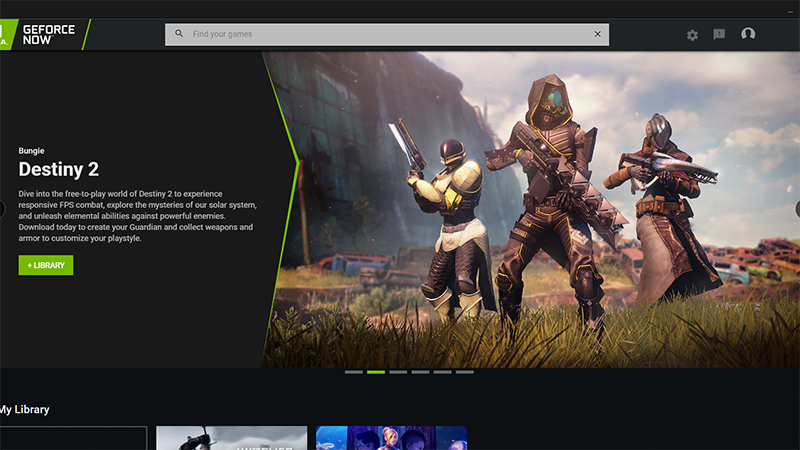
Task: Go to the next featured banner slide
Action: tap(797, 209)
